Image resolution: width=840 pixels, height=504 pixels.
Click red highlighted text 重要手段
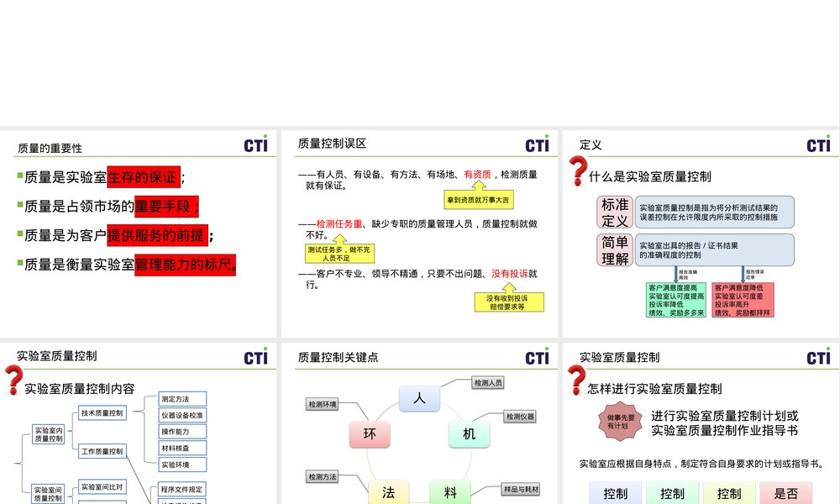point(166,206)
